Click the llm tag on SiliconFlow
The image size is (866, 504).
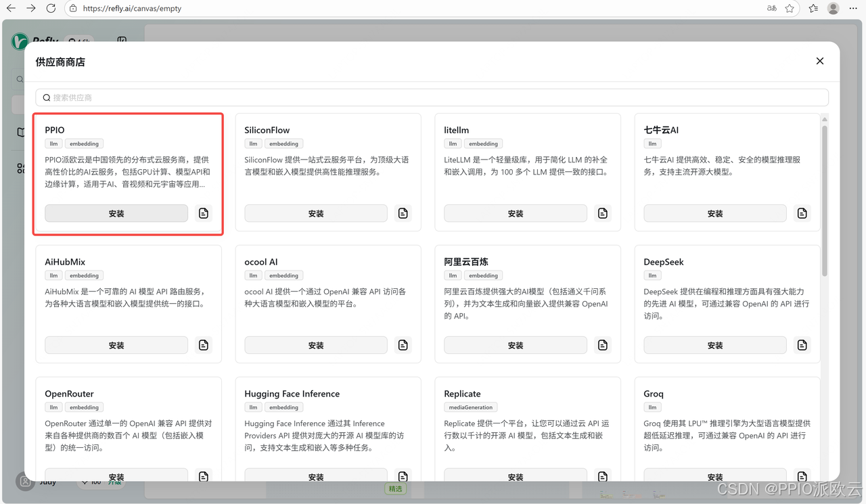click(x=253, y=143)
